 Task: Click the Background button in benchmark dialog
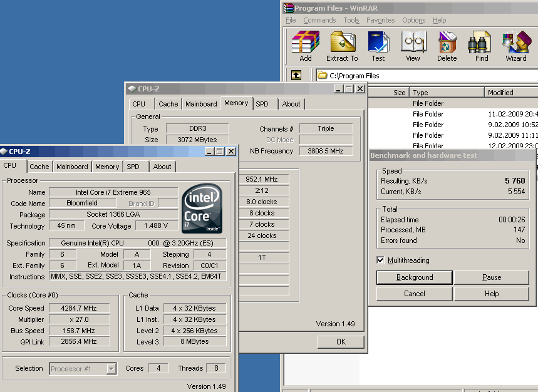pos(415,277)
